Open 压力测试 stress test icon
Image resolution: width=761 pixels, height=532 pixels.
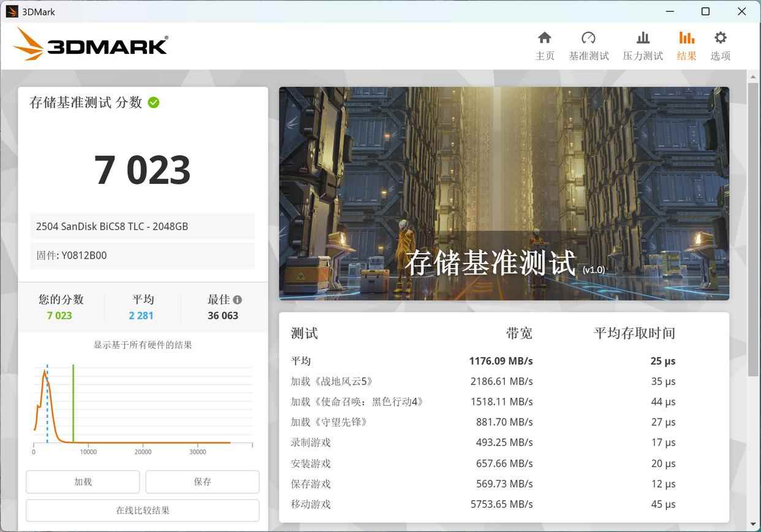643,38
